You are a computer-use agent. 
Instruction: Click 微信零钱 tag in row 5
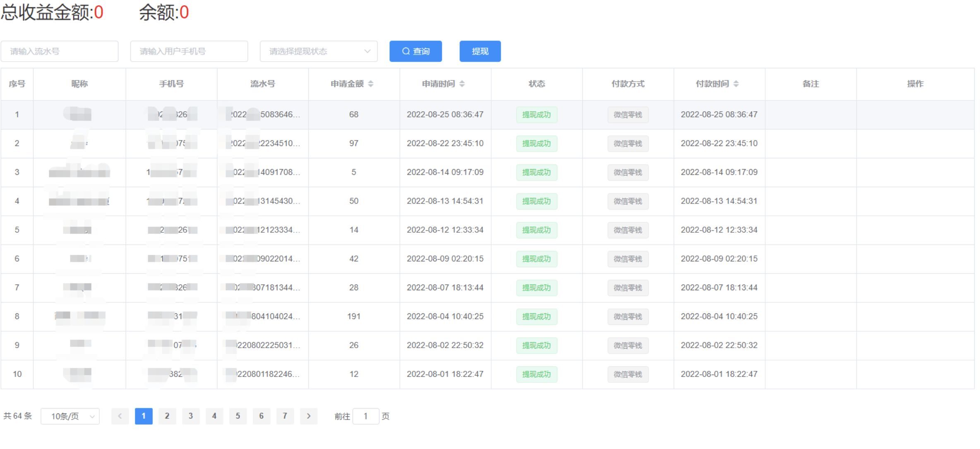pyautogui.click(x=628, y=230)
